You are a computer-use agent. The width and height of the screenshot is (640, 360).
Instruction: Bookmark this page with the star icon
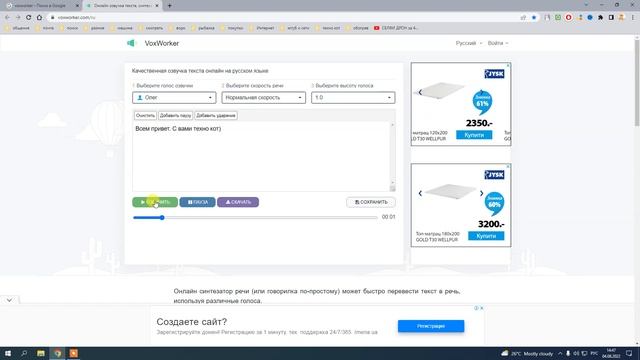[x=534, y=18]
